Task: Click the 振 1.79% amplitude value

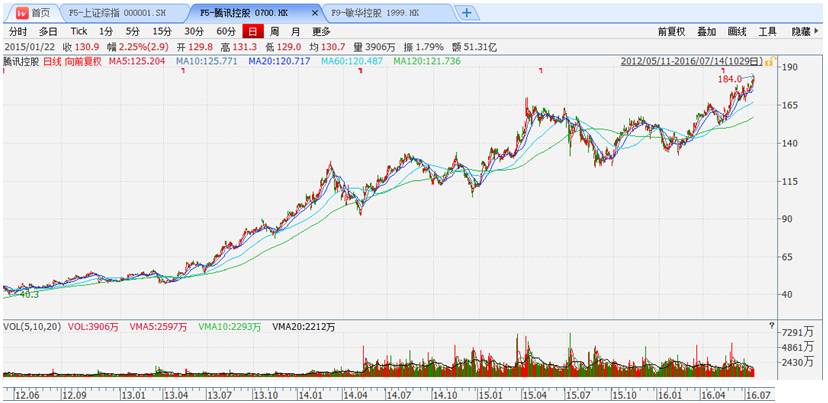Action: 424,48
